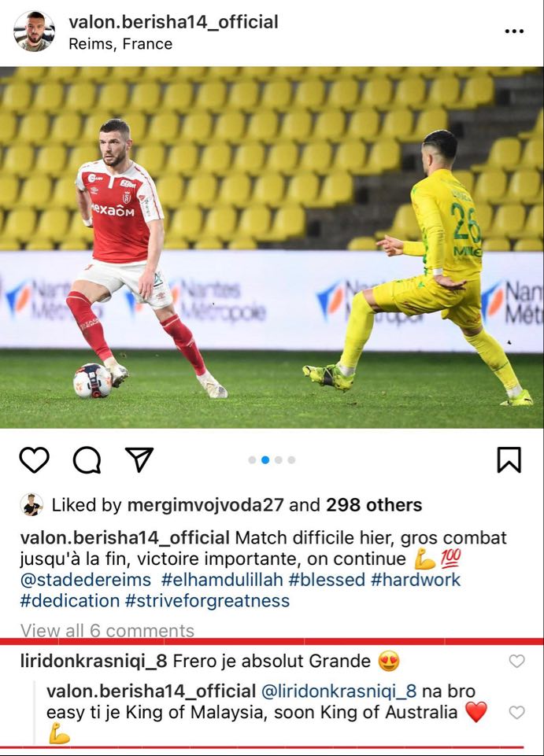Open mergimvojvoda27's profile from likes

click(205, 505)
